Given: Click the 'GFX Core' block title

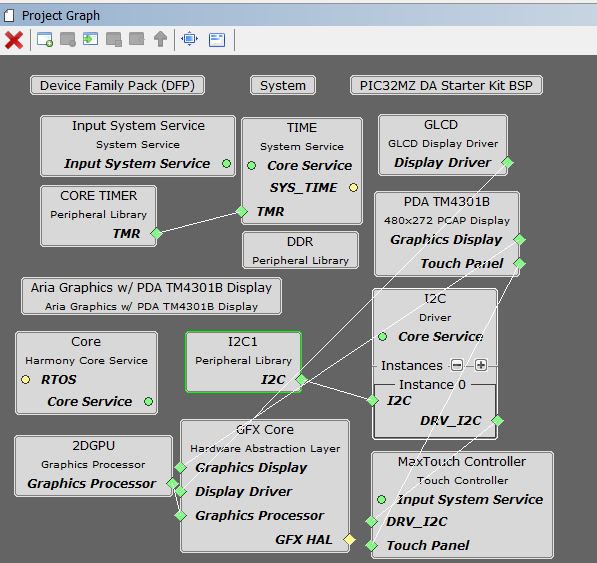Looking at the screenshot, I should 265,430.
